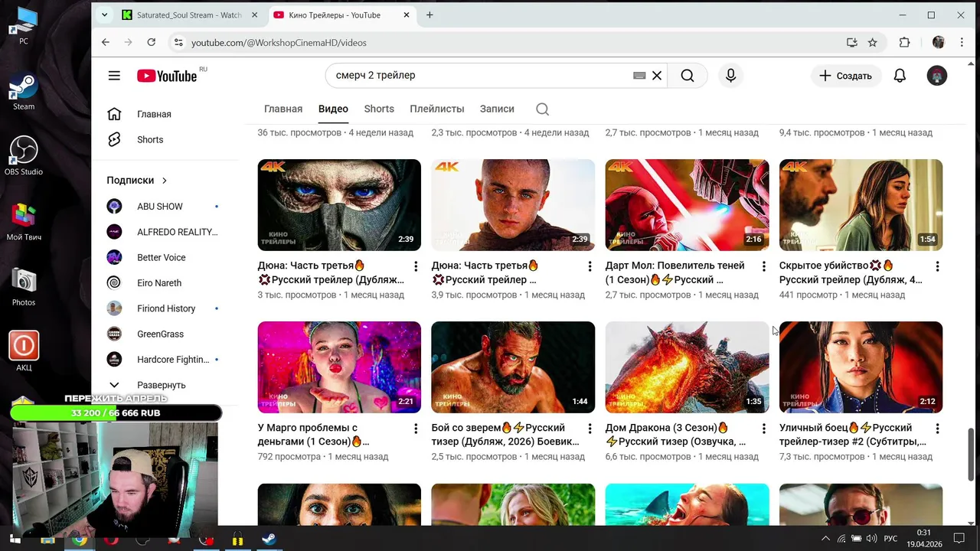Open the Windows Start menu
This screenshot has height=551, width=980.
click(14, 538)
